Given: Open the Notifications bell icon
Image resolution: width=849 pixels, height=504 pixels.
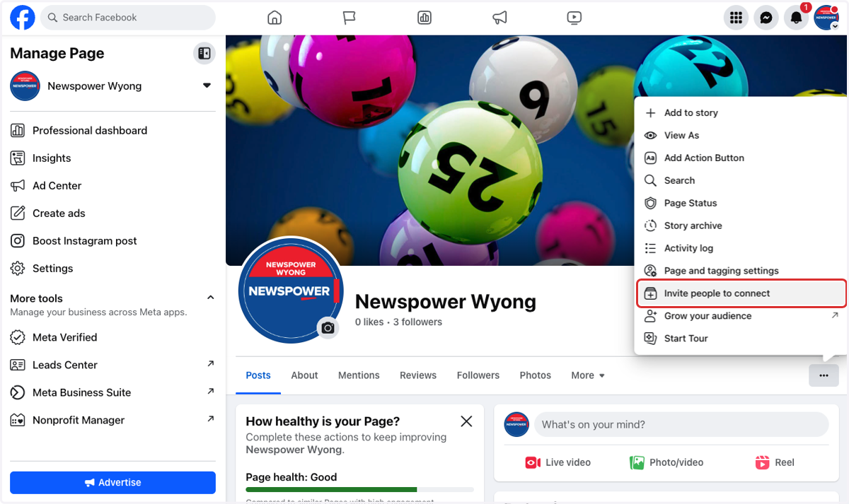Looking at the screenshot, I should [797, 18].
